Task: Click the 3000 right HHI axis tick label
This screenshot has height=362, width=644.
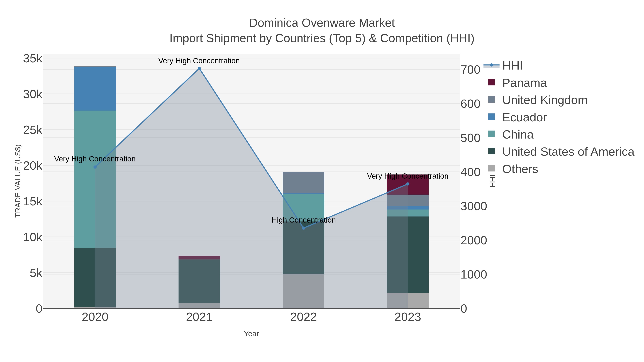Action: click(x=474, y=206)
